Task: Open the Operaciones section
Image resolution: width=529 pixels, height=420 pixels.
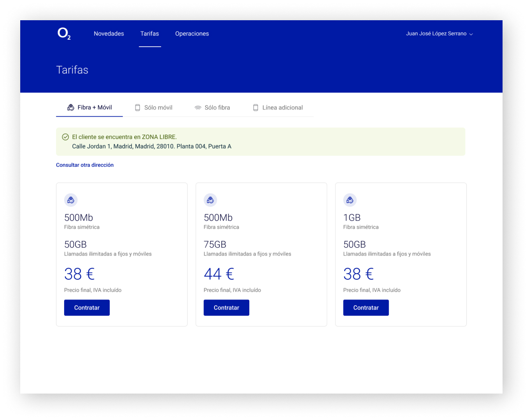Action: point(192,34)
